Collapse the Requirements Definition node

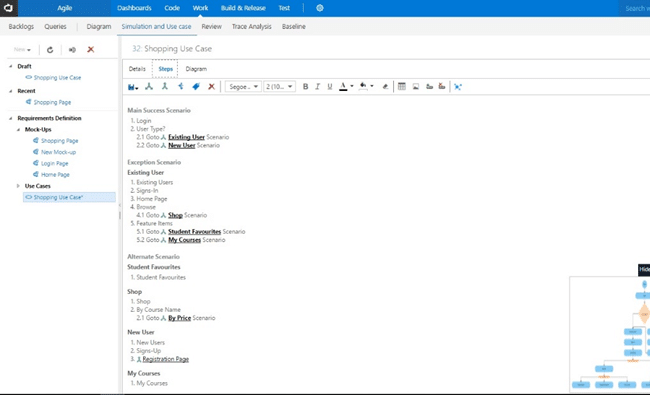point(11,118)
